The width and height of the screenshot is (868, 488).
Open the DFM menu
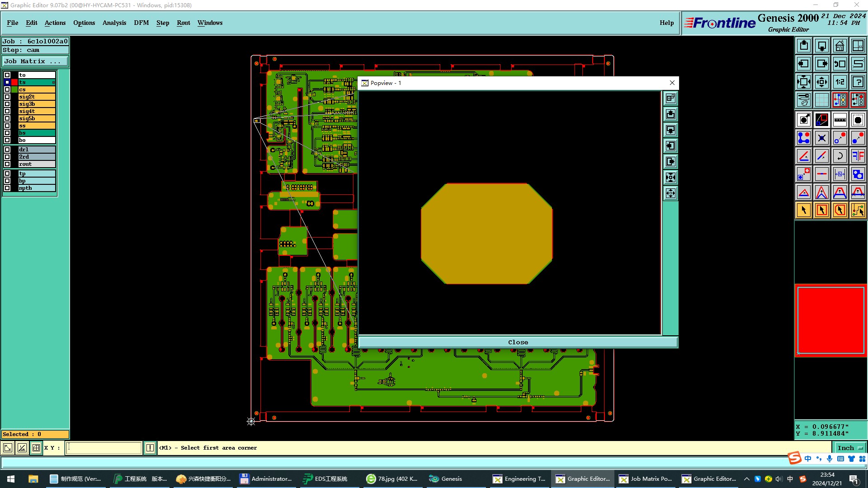[x=141, y=23]
